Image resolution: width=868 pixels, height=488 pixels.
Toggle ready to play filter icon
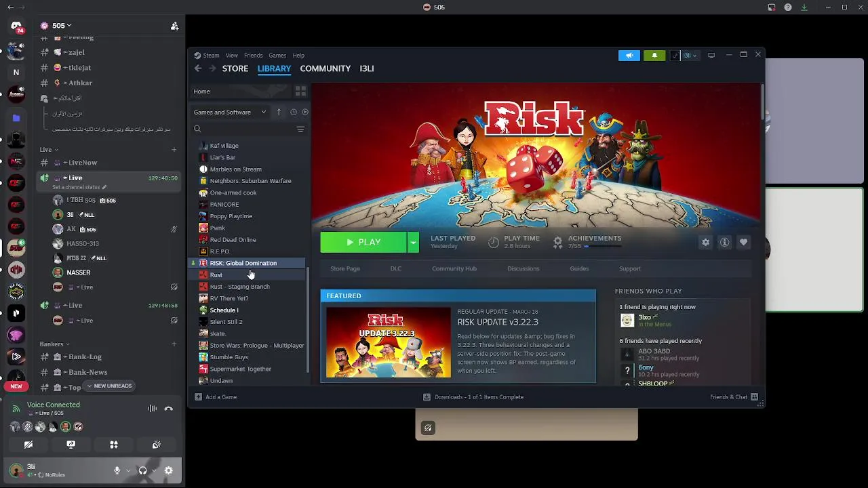[x=305, y=112]
